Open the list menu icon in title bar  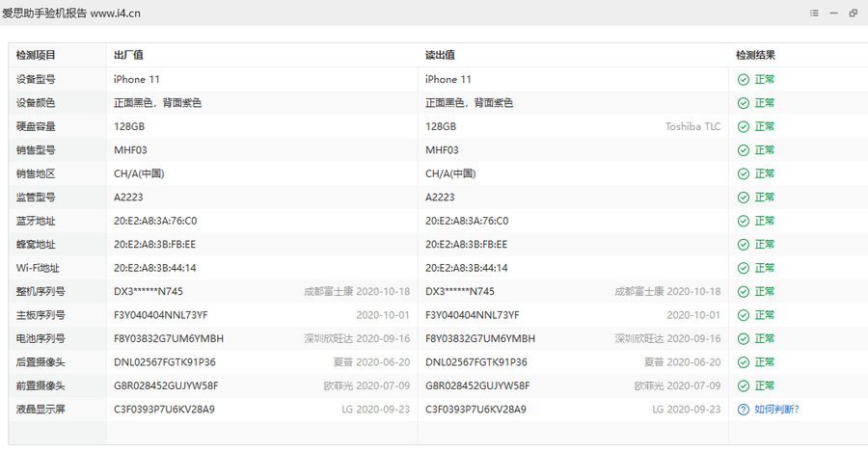[815, 13]
